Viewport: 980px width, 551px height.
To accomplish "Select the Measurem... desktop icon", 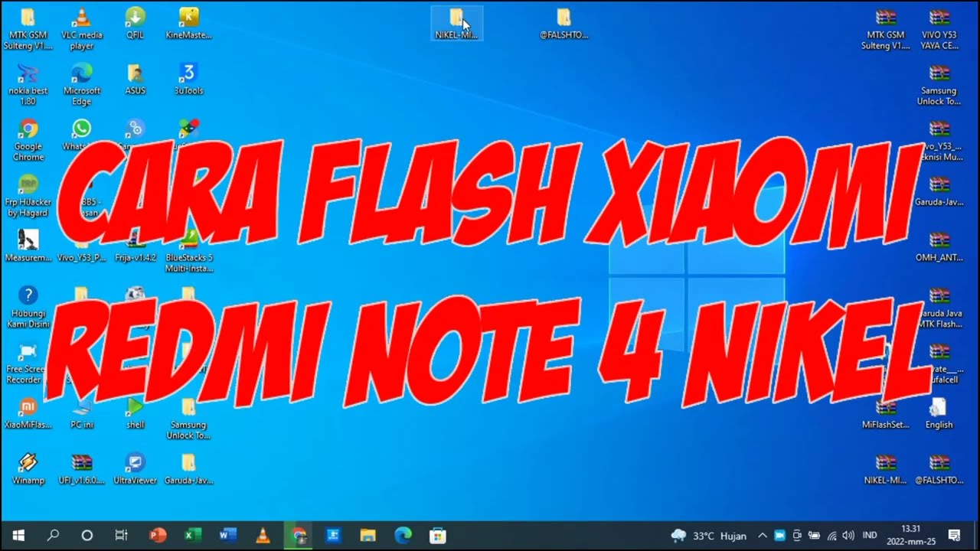I will pos(28,247).
